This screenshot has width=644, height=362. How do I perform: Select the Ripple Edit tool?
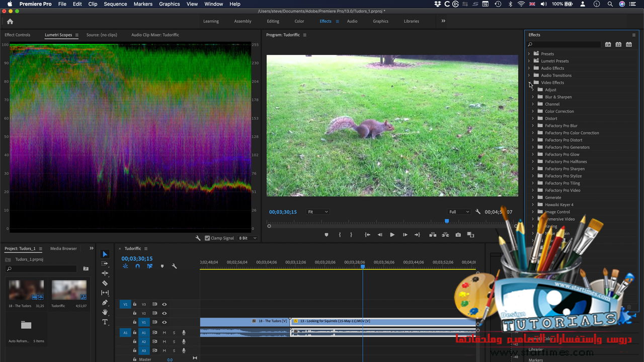coord(105,273)
